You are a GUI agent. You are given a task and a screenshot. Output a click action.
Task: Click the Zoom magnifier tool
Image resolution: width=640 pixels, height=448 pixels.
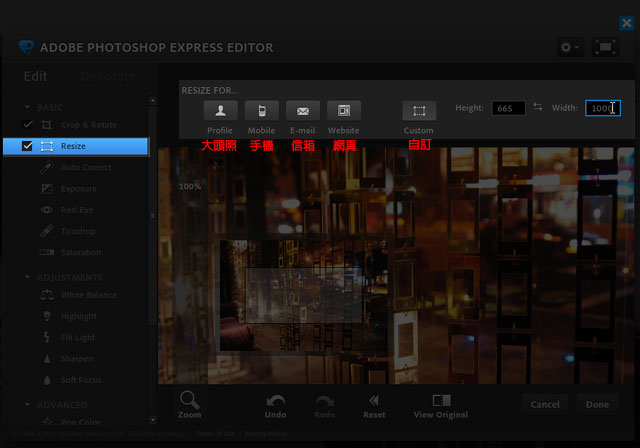(x=189, y=405)
